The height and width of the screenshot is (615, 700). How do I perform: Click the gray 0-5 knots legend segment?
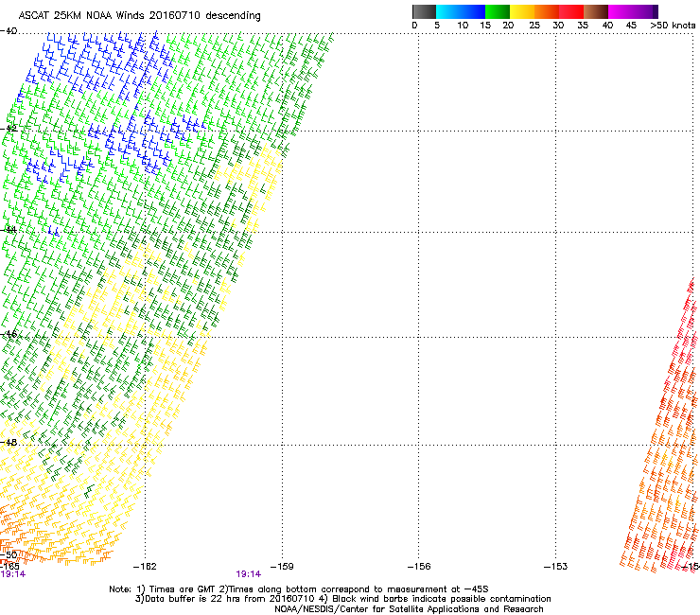pos(424,11)
